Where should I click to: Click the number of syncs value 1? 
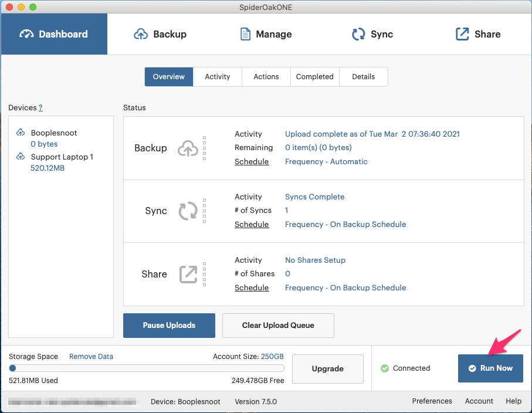point(286,211)
